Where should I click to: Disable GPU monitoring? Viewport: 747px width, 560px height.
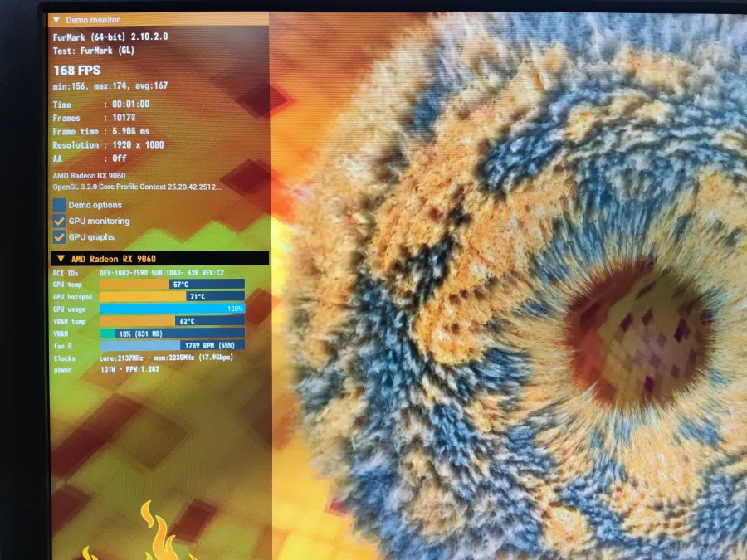(59, 221)
